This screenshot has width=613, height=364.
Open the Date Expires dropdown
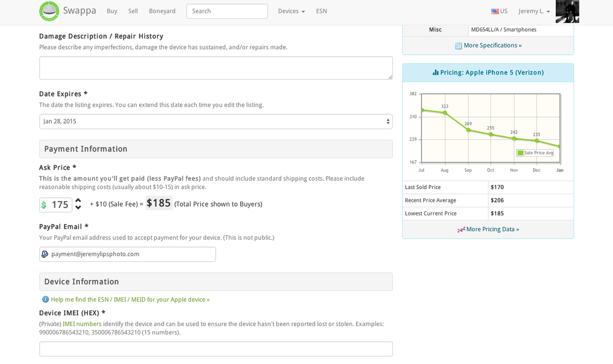(x=216, y=122)
